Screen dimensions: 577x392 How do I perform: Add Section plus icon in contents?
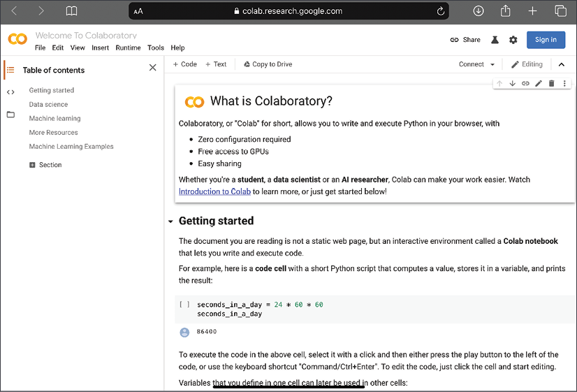coord(32,165)
